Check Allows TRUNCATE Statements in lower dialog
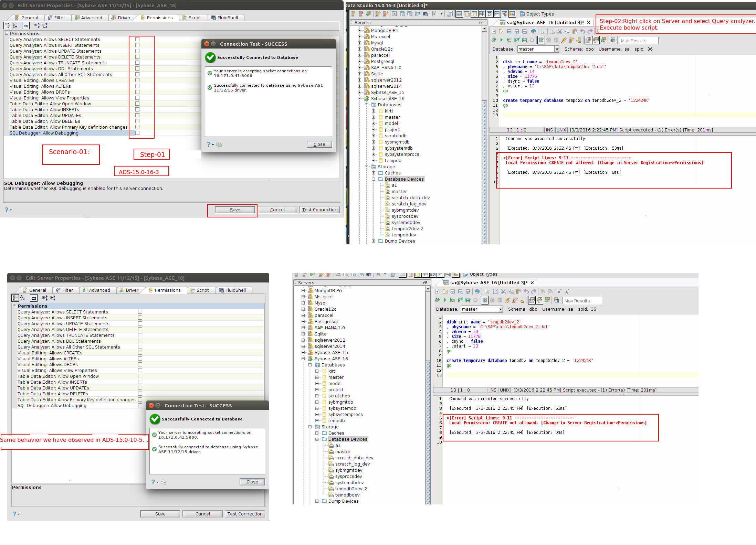The image size is (756, 545). pos(140,335)
